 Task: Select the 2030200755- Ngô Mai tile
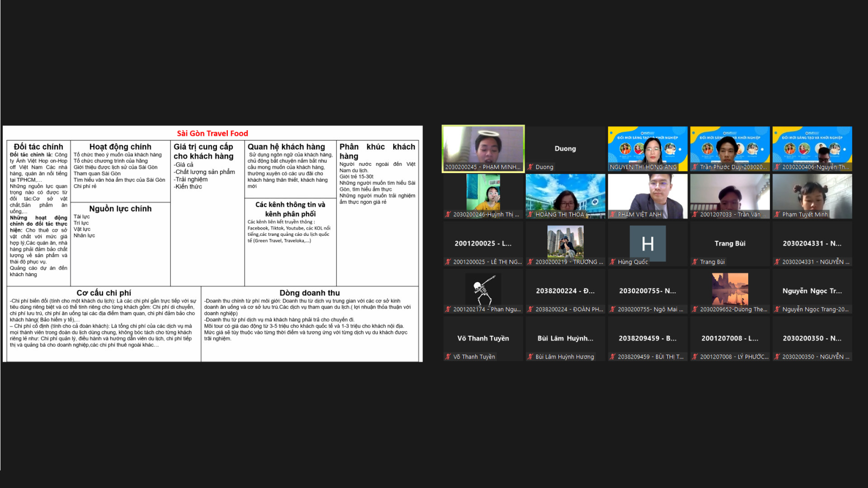[648, 291]
